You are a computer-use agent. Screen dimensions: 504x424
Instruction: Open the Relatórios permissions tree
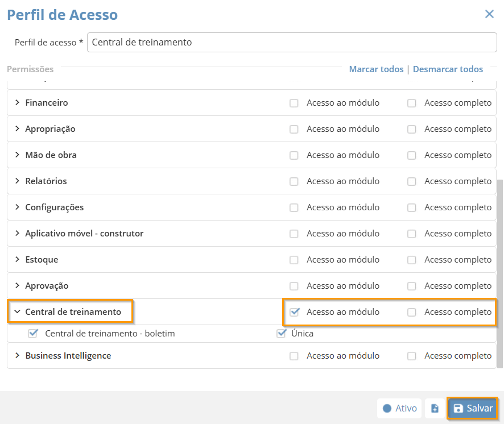17,181
